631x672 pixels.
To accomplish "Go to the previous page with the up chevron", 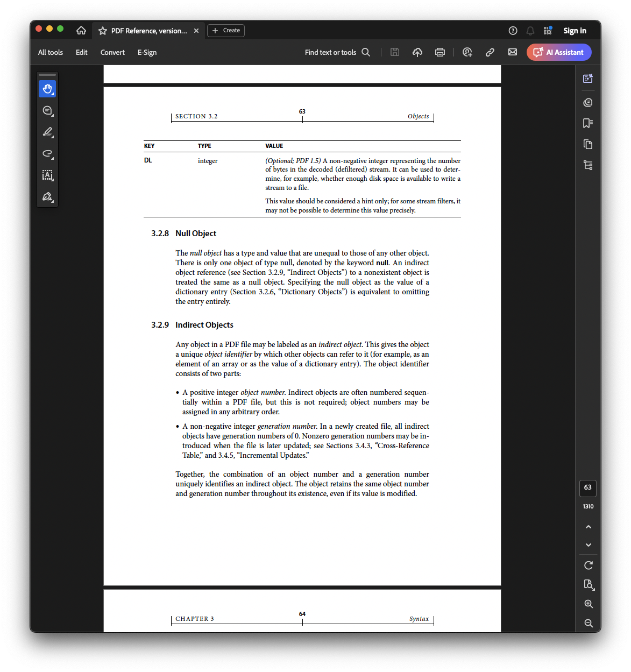I will point(588,526).
